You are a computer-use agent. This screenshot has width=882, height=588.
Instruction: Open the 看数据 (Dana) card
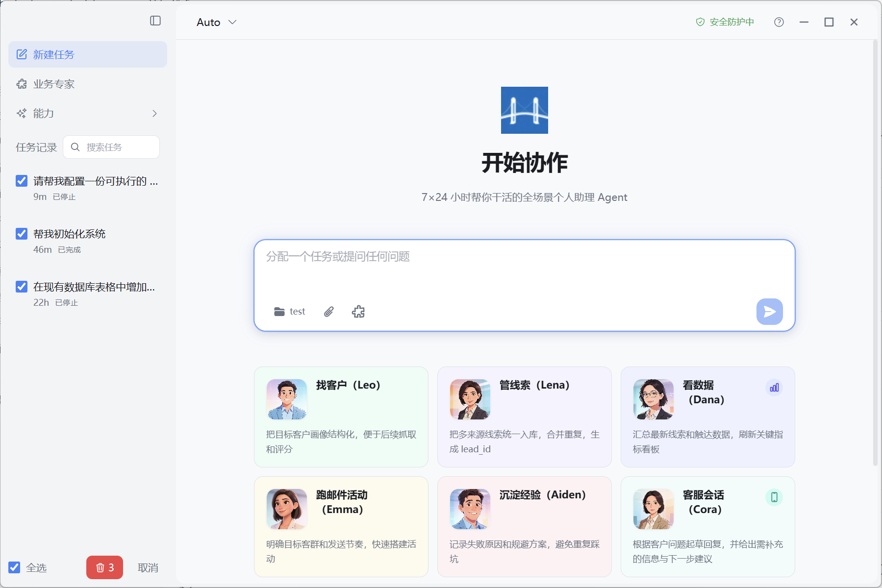click(708, 417)
